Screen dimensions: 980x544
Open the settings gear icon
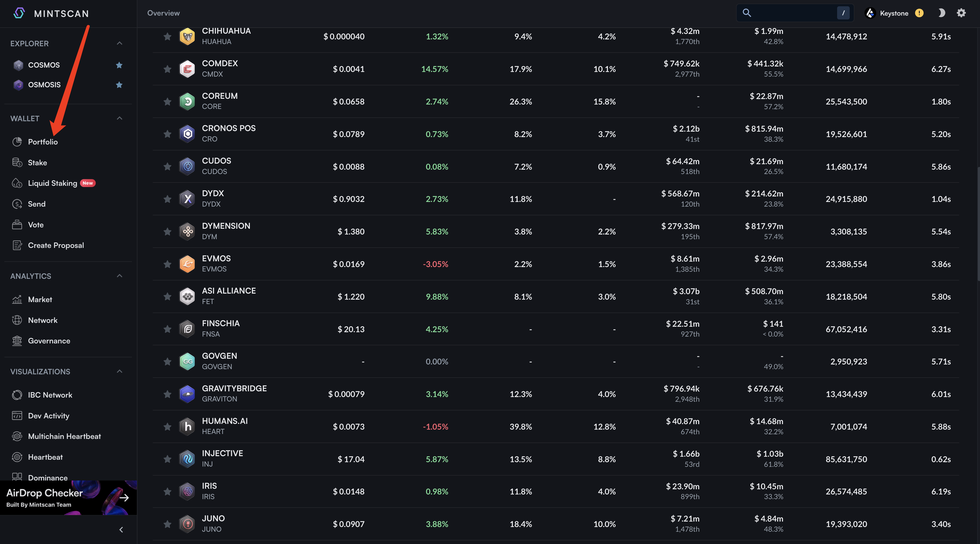point(961,13)
